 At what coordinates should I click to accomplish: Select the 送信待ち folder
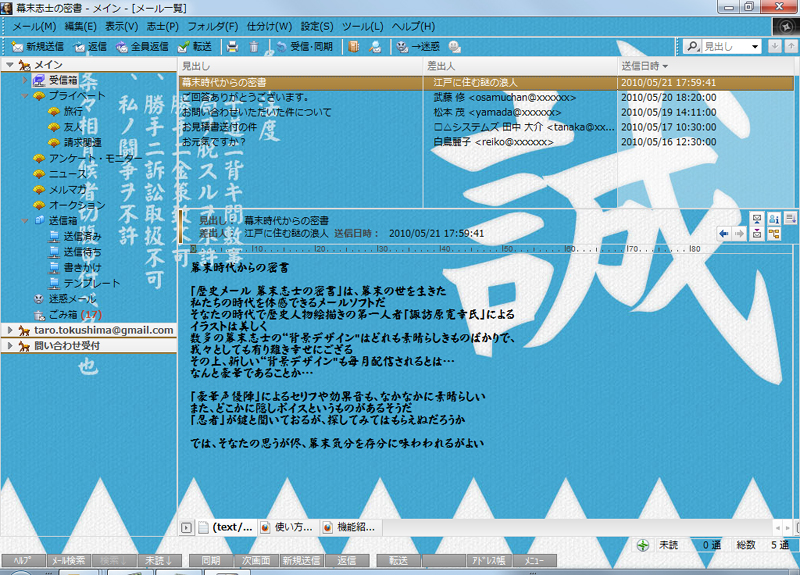[75, 252]
